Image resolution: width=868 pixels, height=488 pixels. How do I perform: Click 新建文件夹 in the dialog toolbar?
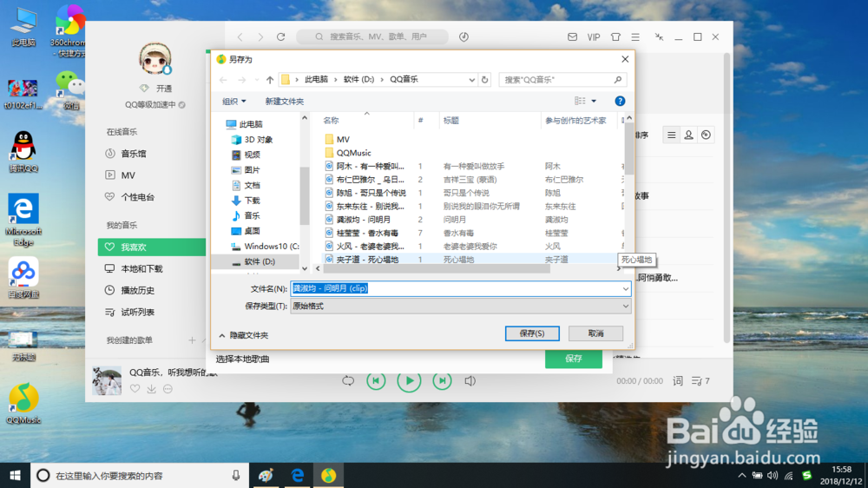pyautogui.click(x=284, y=102)
